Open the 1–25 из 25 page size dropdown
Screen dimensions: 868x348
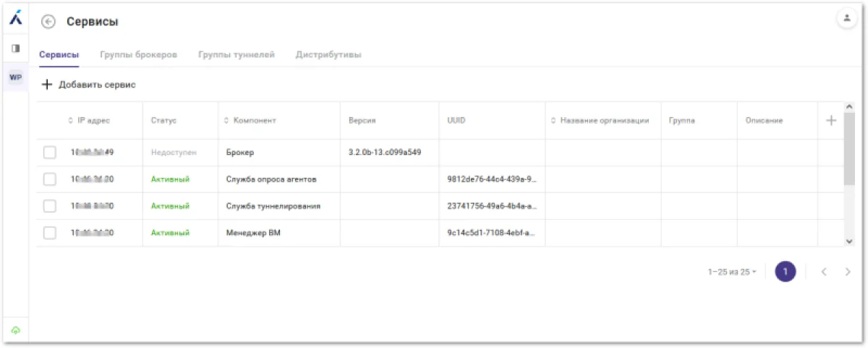click(732, 272)
